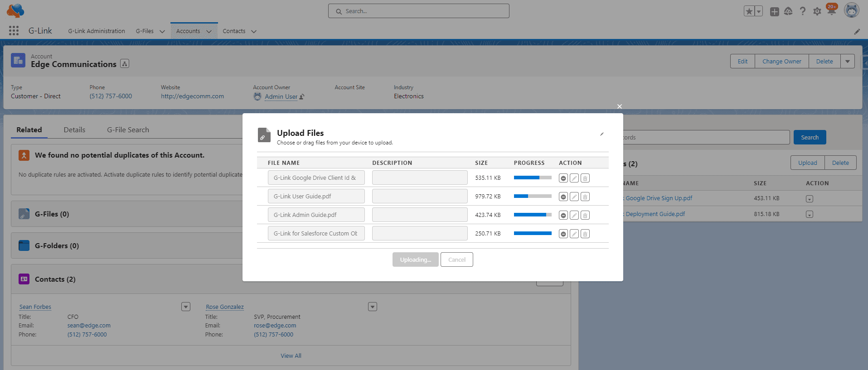Viewport: 868px width, 370px height.
Task: Click trash icon for G-Link Admin Guide.pdf
Action: 585,215
